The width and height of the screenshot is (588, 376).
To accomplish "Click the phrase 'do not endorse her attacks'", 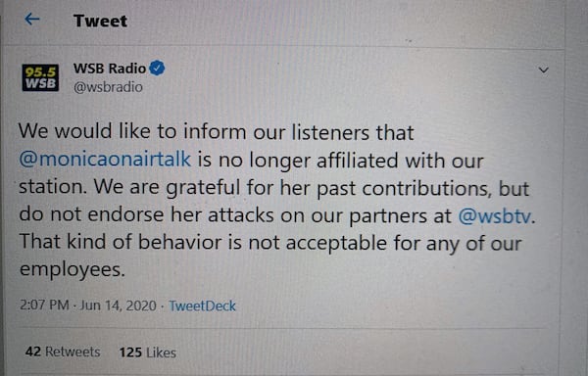I will 146,214.
